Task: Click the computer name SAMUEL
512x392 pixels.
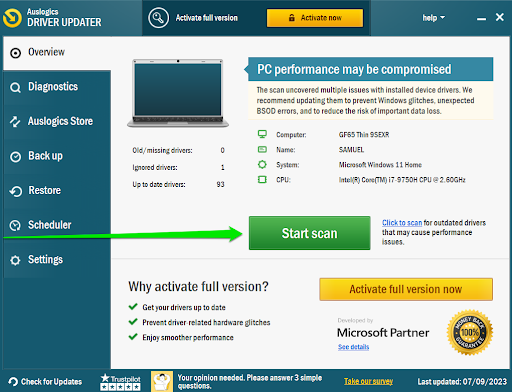Action: [351, 150]
